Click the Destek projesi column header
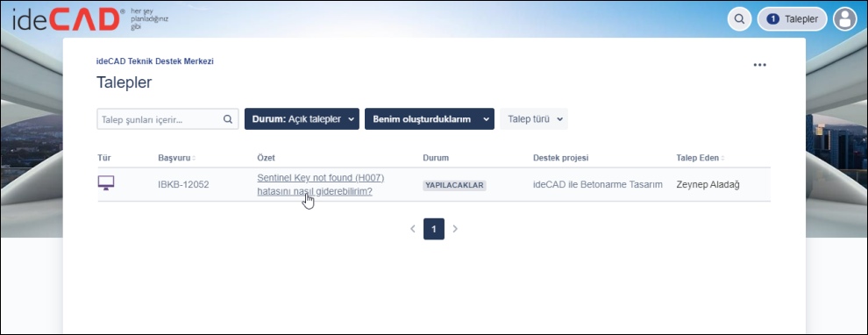This screenshot has height=335, width=868. (561, 158)
